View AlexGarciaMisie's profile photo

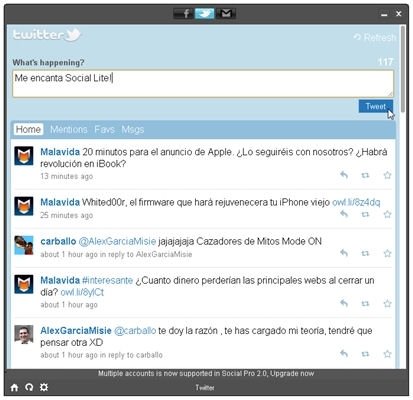24,334
